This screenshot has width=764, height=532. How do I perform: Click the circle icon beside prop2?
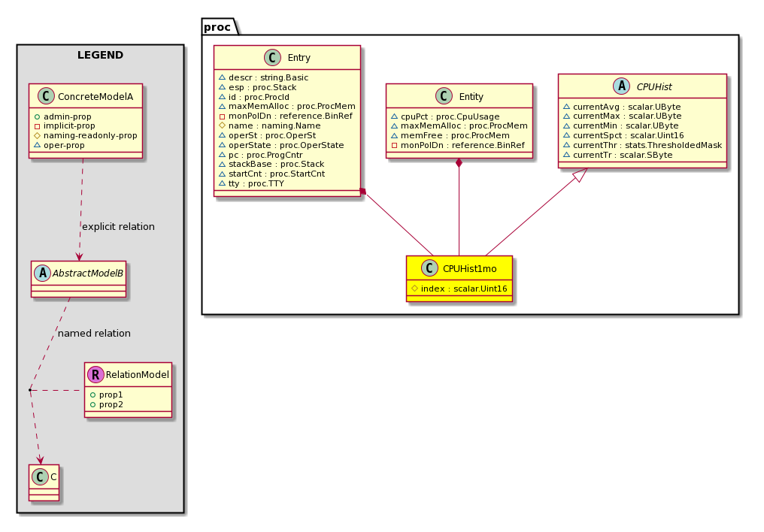coord(92,404)
